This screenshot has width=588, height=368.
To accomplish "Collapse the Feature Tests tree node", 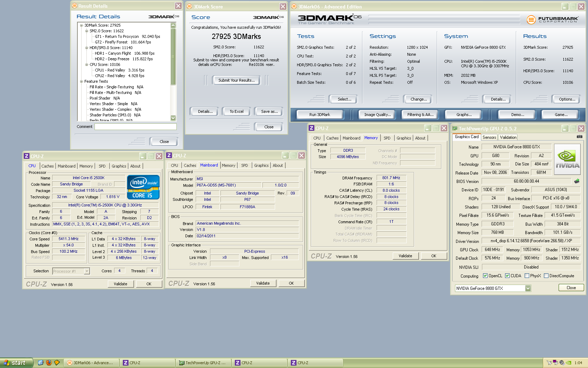I will 81,81.
